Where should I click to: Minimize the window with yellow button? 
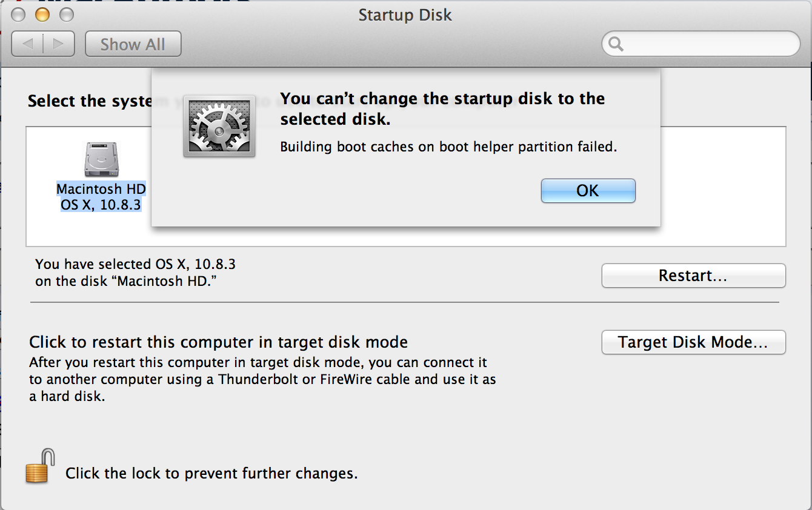point(42,15)
